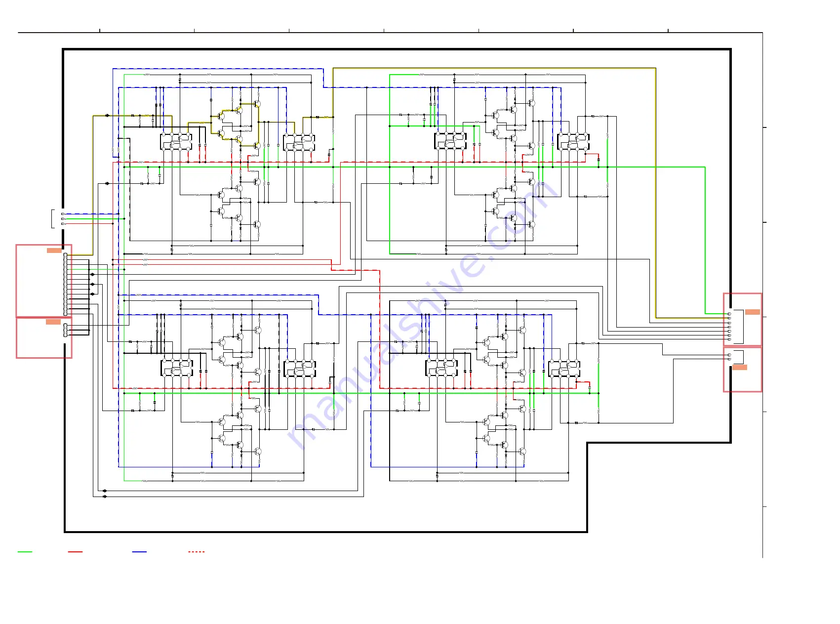Select the long multi-pin connector strip on left edge
The width and height of the screenshot is (840, 624).
(65, 284)
